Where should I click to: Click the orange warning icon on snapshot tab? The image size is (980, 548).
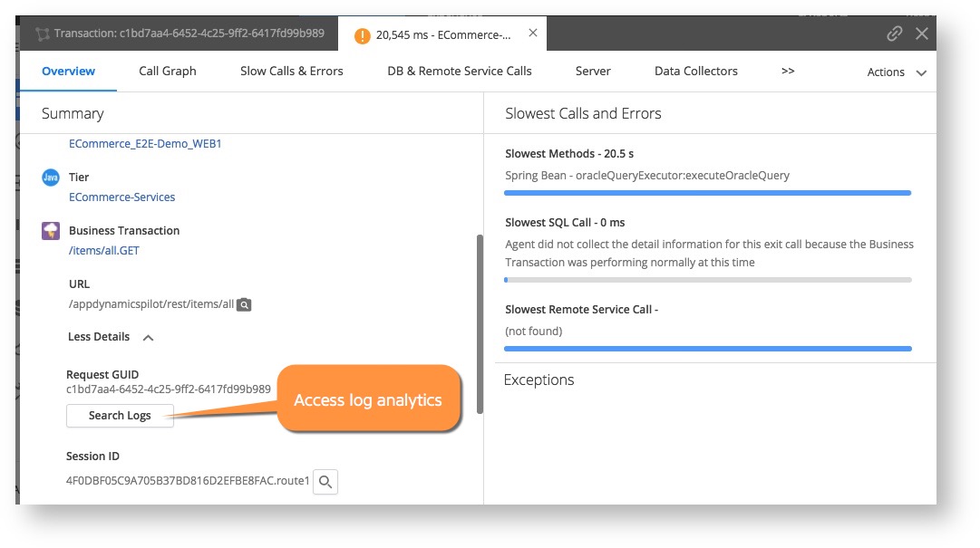tap(362, 36)
